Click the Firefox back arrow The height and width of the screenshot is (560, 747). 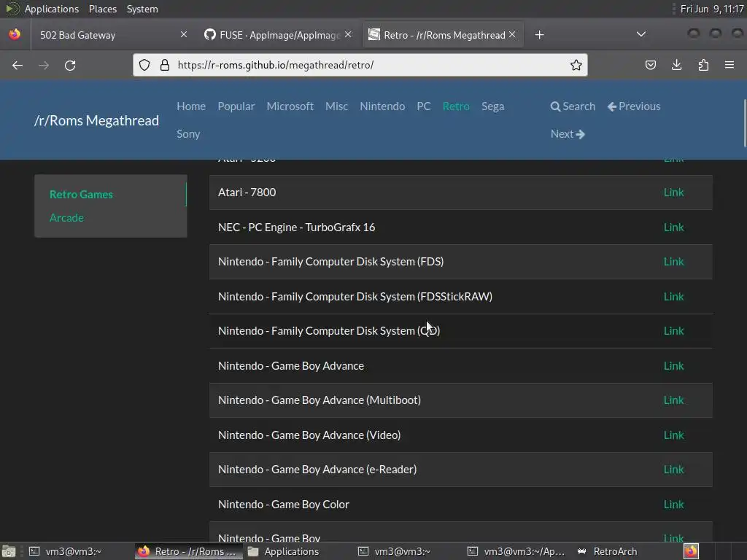pyautogui.click(x=18, y=65)
